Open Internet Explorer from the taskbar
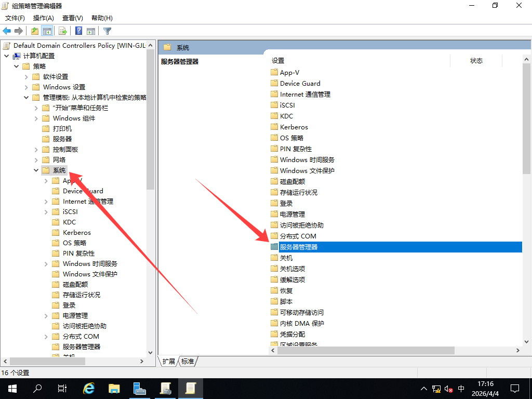The image size is (532, 399). 89,388
